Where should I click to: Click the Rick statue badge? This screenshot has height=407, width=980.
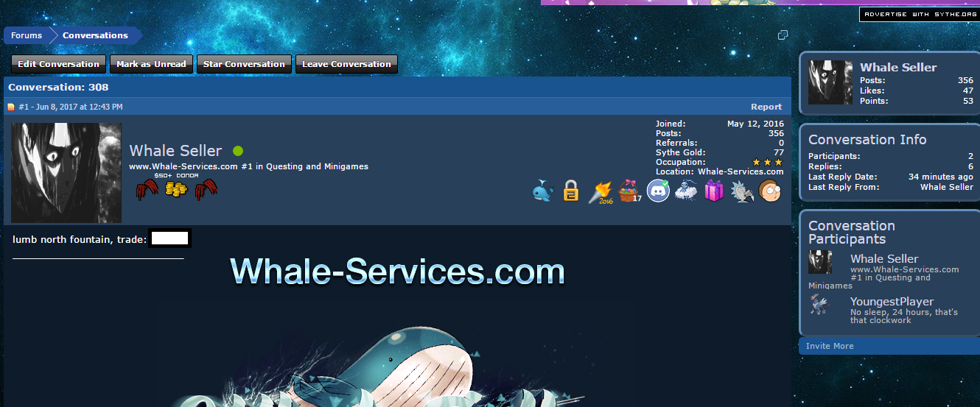741,191
